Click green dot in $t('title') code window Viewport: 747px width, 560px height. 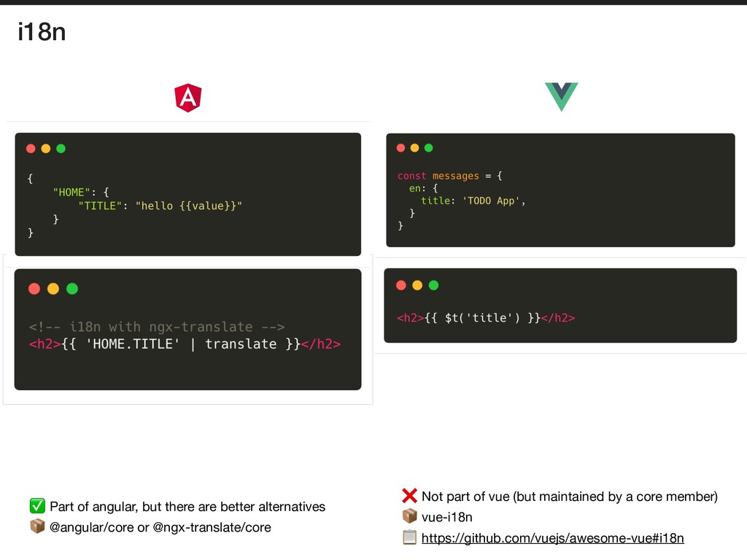point(433,285)
